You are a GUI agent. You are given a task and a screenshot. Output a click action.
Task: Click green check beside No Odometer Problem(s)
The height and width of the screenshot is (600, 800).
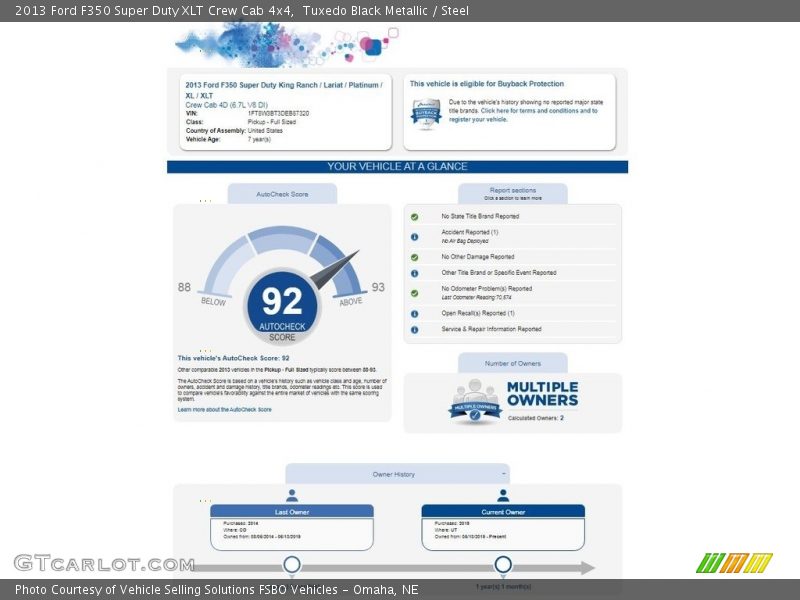point(414,292)
